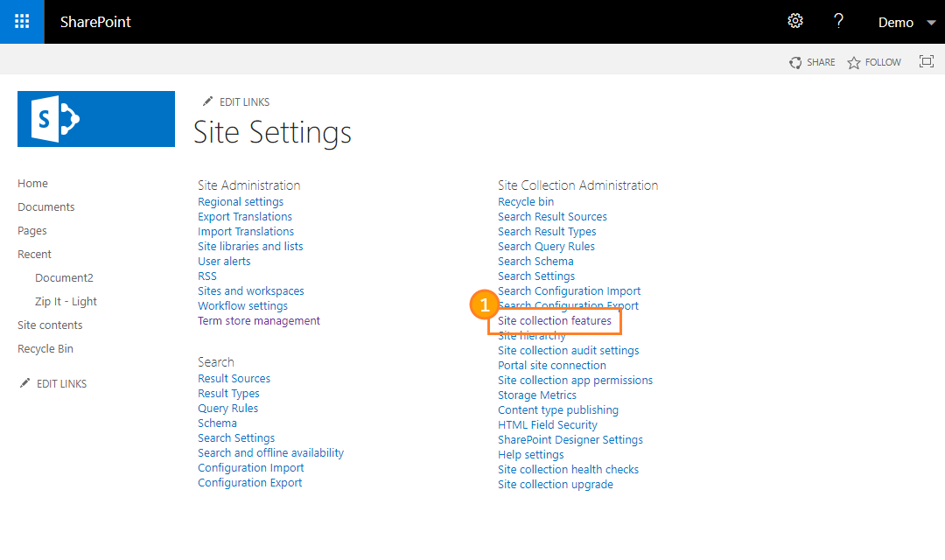
Task: Open HTML Field Security link
Action: pyautogui.click(x=547, y=425)
